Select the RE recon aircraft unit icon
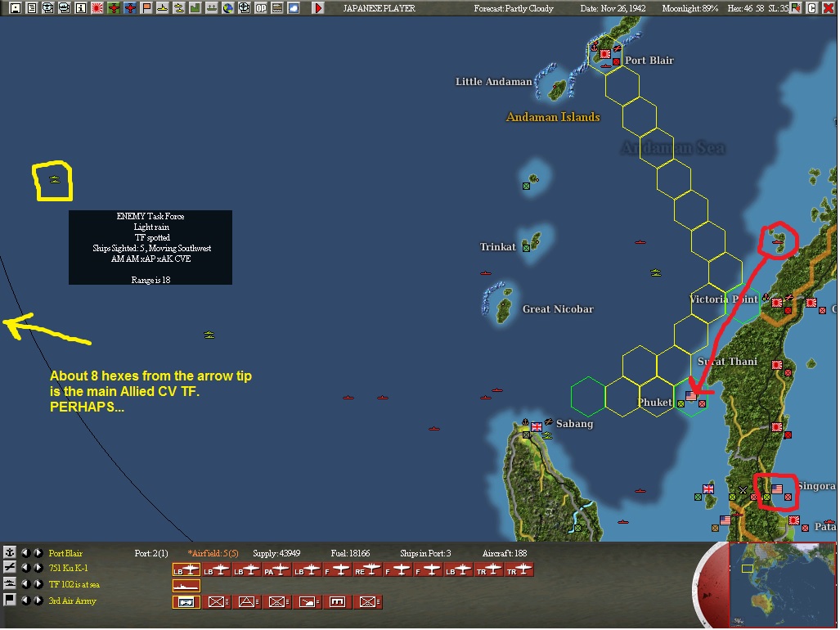This screenshot has height=630, width=840. 367,570
